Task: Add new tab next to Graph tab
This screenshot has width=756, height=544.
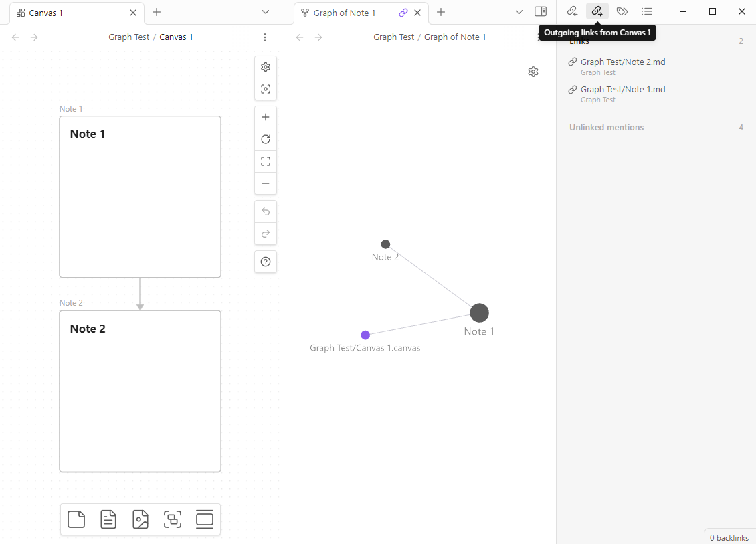Action: click(x=441, y=12)
